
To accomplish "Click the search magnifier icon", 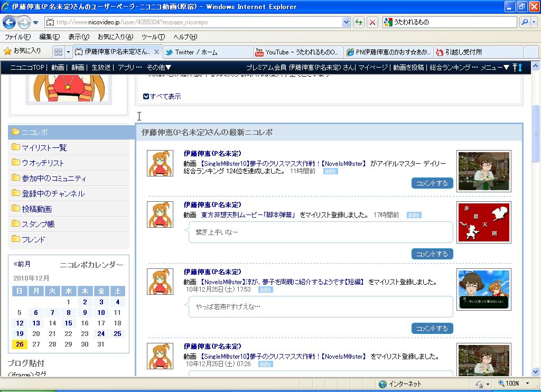I will (x=525, y=22).
